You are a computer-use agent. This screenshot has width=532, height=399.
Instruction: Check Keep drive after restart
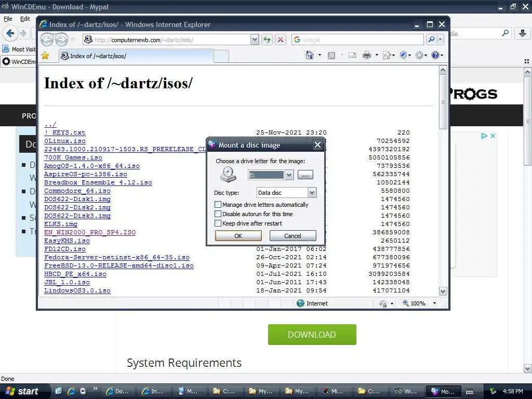click(x=218, y=223)
